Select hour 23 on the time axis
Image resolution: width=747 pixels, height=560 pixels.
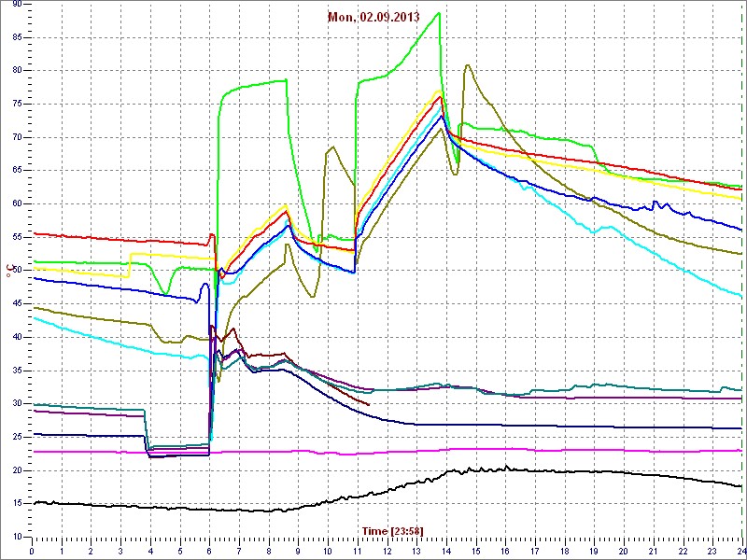click(x=713, y=551)
